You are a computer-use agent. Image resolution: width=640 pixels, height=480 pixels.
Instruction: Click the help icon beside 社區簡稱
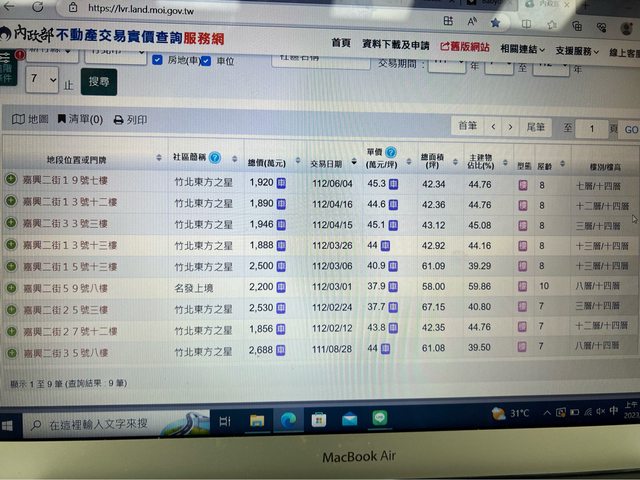coord(215,157)
